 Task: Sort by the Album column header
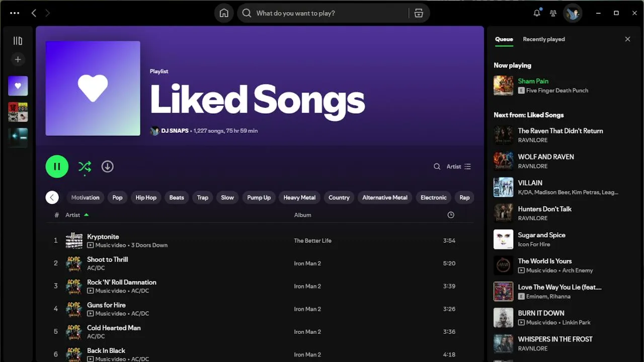pos(302,215)
